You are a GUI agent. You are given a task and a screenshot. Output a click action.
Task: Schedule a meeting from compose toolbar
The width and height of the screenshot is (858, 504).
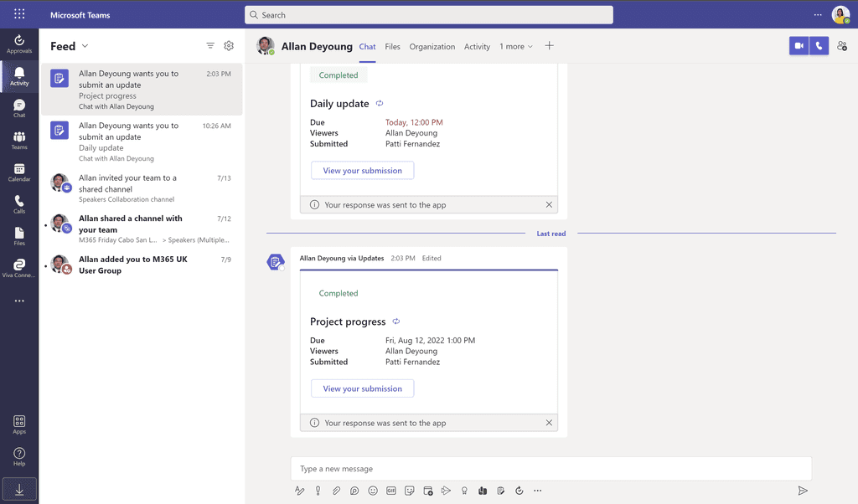click(x=428, y=491)
